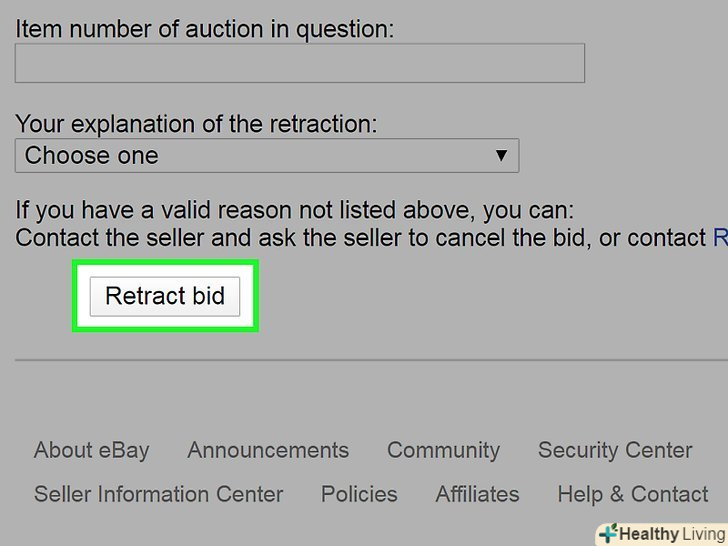The image size is (728, 546).
Task: Click the Affiliates footer link
Action: tap(477, 494)
